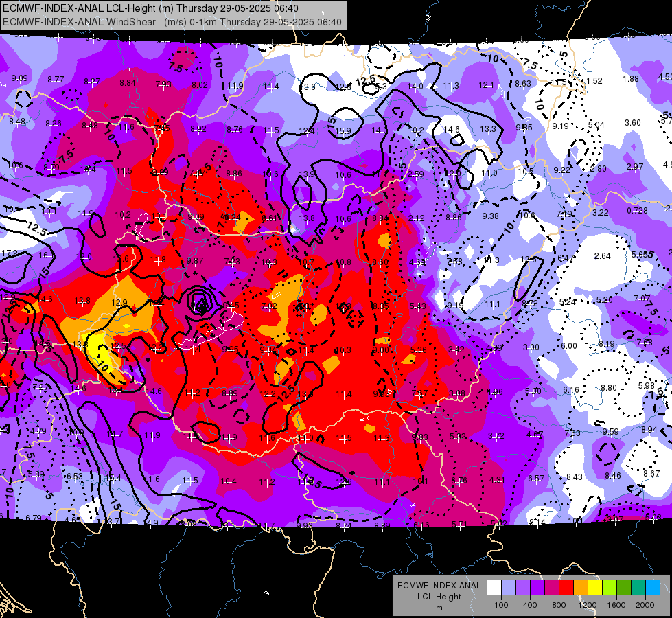Click the wind shear value '9.22'
672x618 pixels.
pos(562,170)
